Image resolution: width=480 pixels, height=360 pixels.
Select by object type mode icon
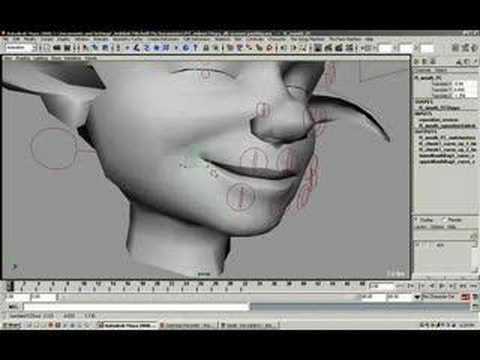95,48
